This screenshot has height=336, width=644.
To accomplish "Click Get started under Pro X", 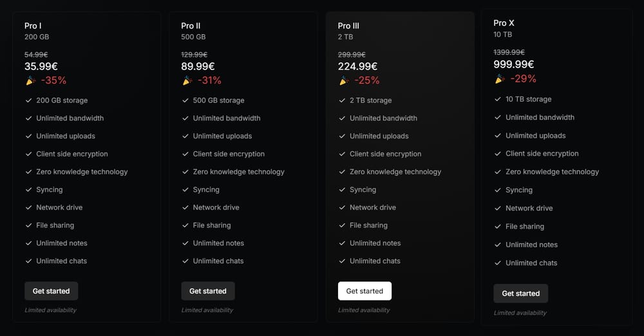I will pos(521,294).
